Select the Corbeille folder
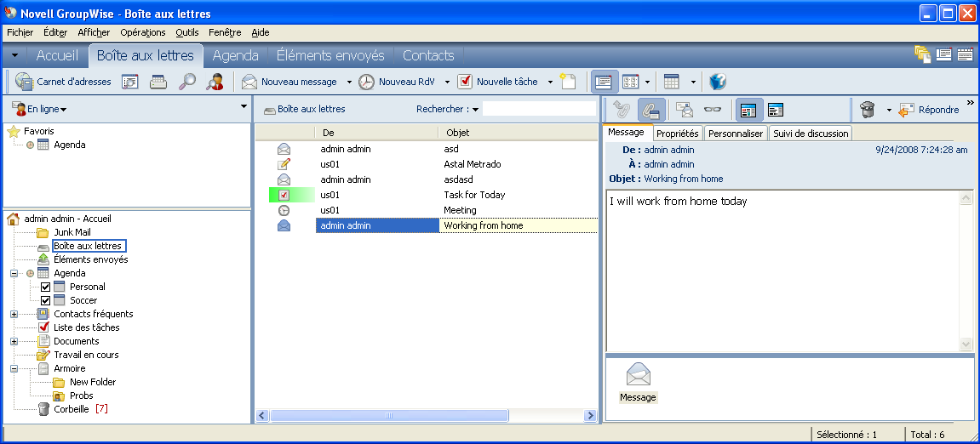This screenshot has height=444, width=980. pyautogui.click(x=72, y=410)
